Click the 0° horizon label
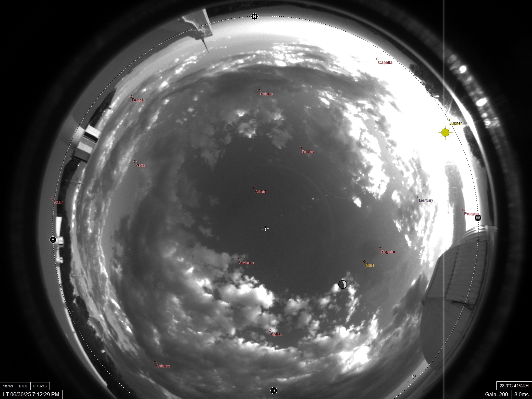Viewport: 532px width, 399px height. (x=414, y=377)
